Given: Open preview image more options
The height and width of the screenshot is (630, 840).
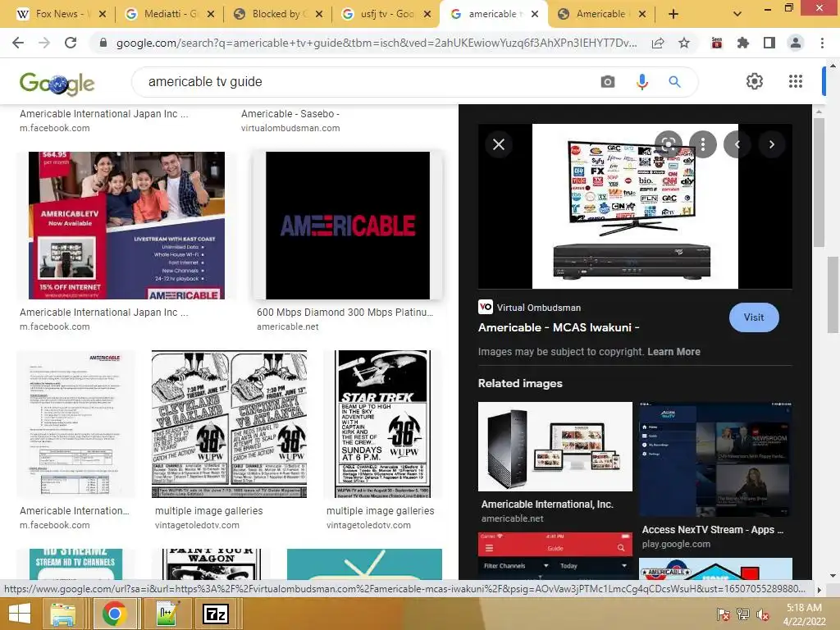Looking at the screenshot, I should (703, 144).
